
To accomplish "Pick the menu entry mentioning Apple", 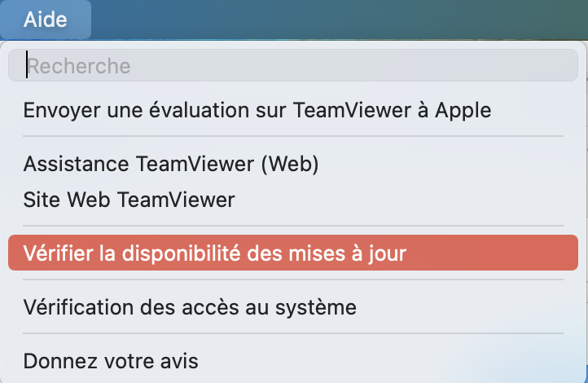I will [x=257, y=109].
